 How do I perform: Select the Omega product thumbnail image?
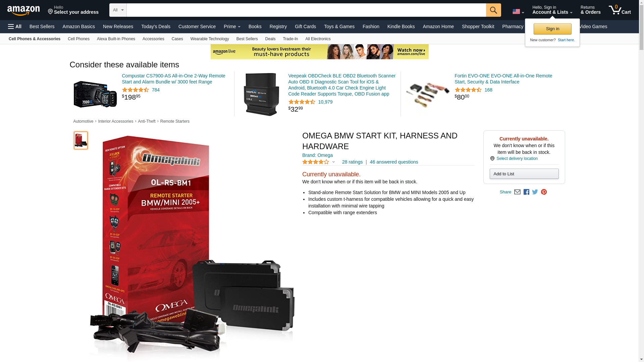pyautogui.click(x=81, y=140)
